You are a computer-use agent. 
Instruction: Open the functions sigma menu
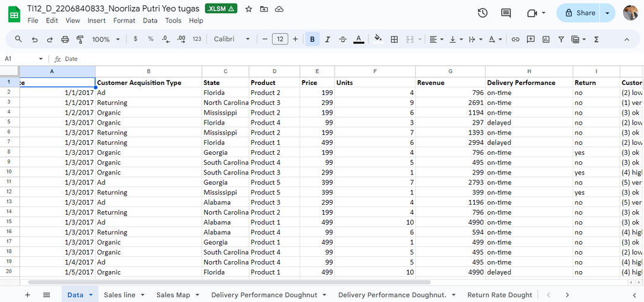point(596,39)
